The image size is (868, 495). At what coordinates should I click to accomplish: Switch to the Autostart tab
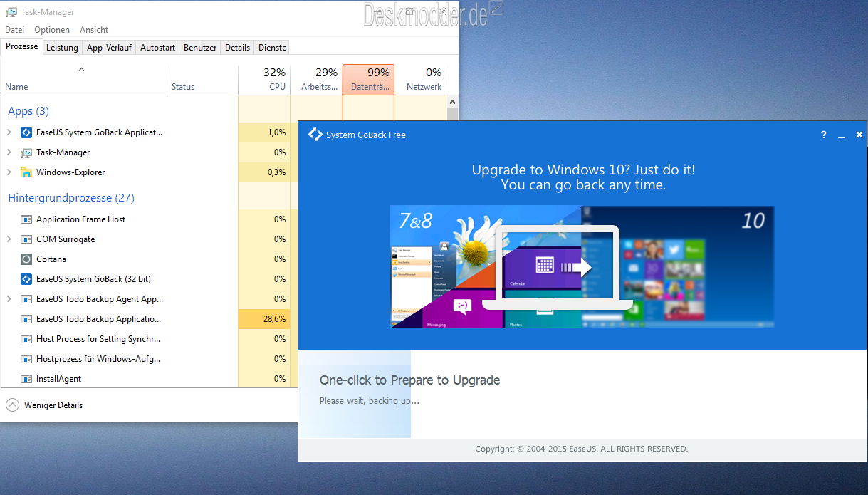tap(157, 48)
